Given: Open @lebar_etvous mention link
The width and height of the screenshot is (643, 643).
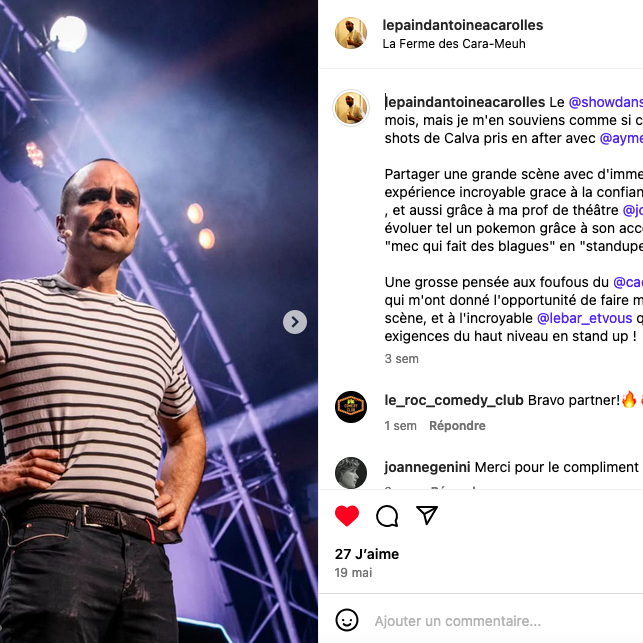Looking at the screenshot, I should coord(584,318).
